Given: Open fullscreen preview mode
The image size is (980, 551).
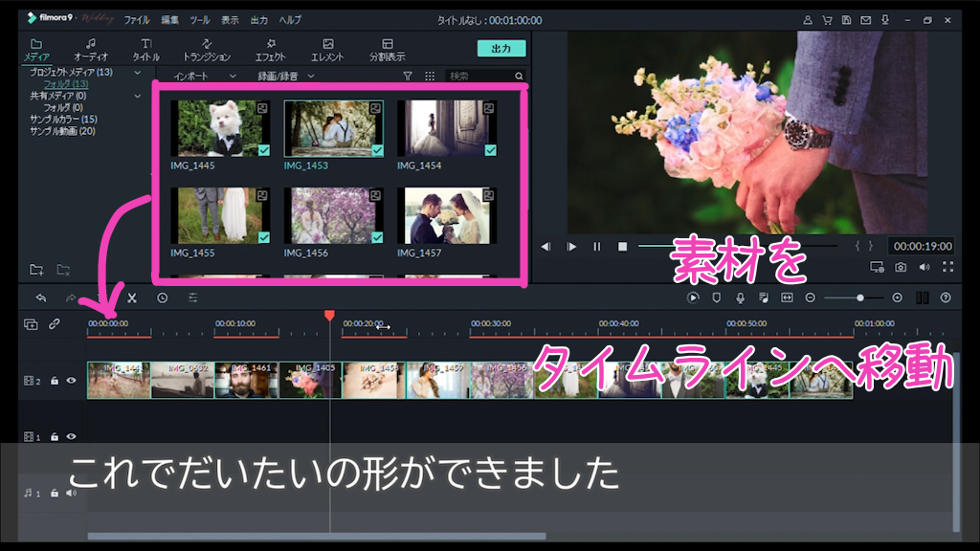Looking at the screenshot, I should [x=947, y=268].
